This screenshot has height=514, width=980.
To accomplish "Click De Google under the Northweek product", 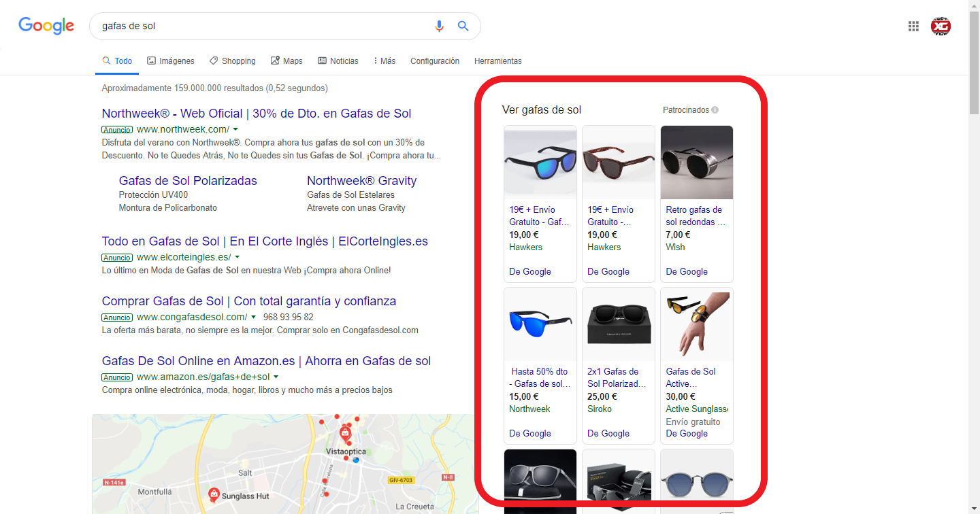I will click(x=530, y=434).
